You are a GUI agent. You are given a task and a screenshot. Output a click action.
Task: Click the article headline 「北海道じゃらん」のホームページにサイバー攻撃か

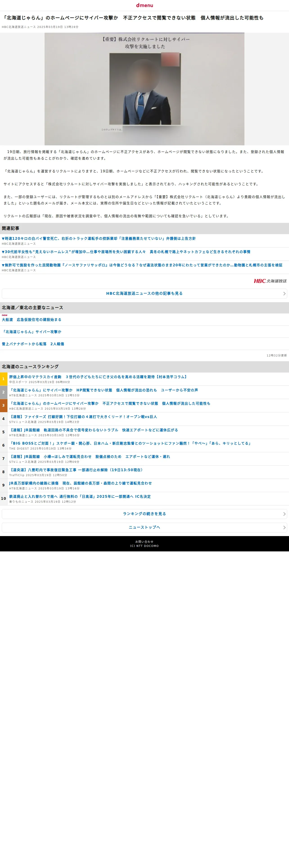133,18
